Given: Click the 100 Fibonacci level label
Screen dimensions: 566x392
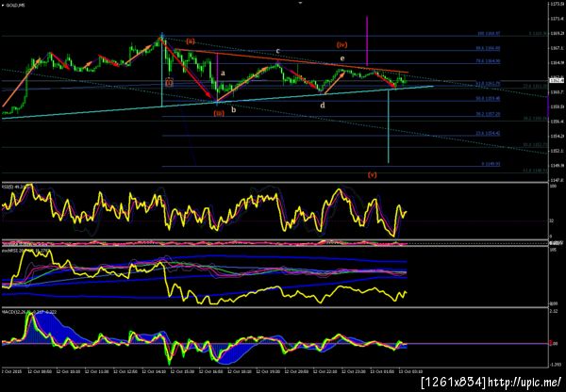Looking at the screenshot, I should pos(489,34).
